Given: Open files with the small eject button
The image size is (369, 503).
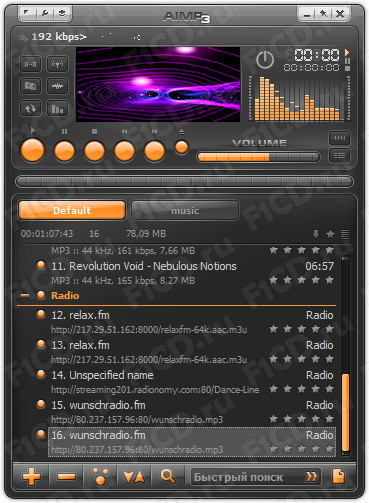Looking at the screenshot, I should (x=181, y=147).
